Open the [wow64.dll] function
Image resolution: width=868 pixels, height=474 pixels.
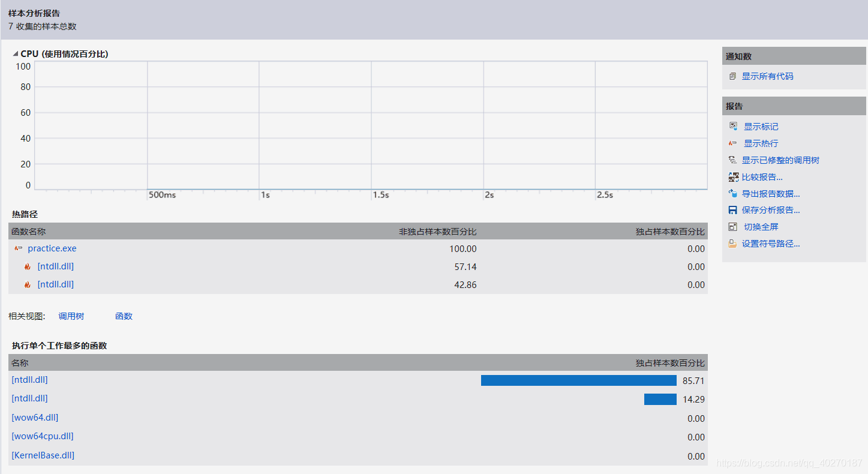[x=35, y=418]
